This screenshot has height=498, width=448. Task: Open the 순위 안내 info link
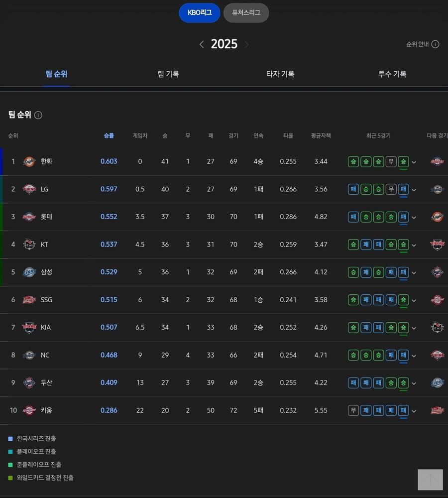point(423,44)
